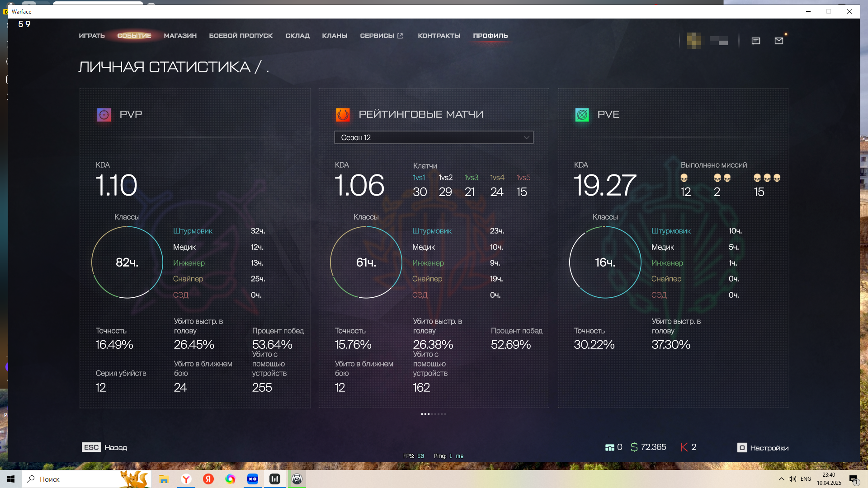Click the crates currency icon
This screenshot has width=868, height=488.
(x=610, y=447)
